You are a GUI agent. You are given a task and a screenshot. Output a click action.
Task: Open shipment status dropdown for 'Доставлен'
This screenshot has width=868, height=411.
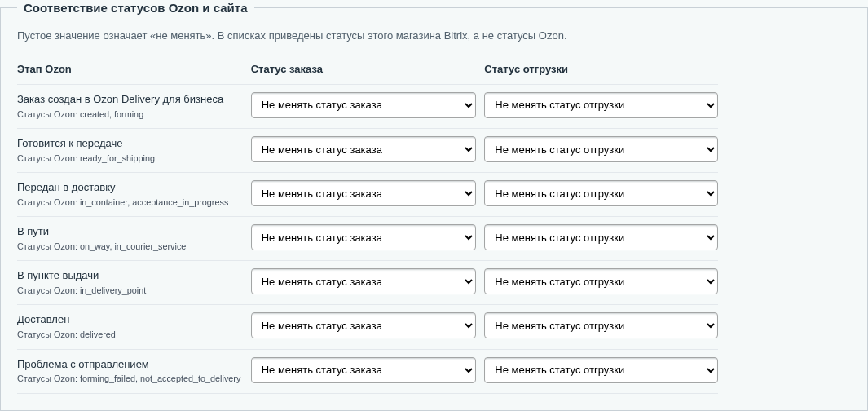point(601,325)
